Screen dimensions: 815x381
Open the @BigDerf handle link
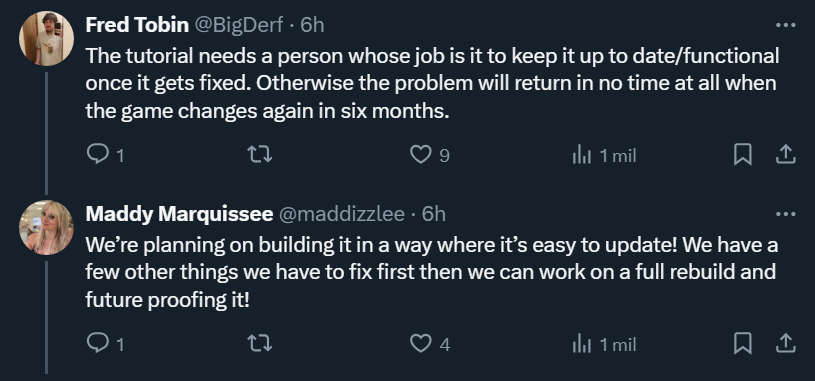(239, 24)
